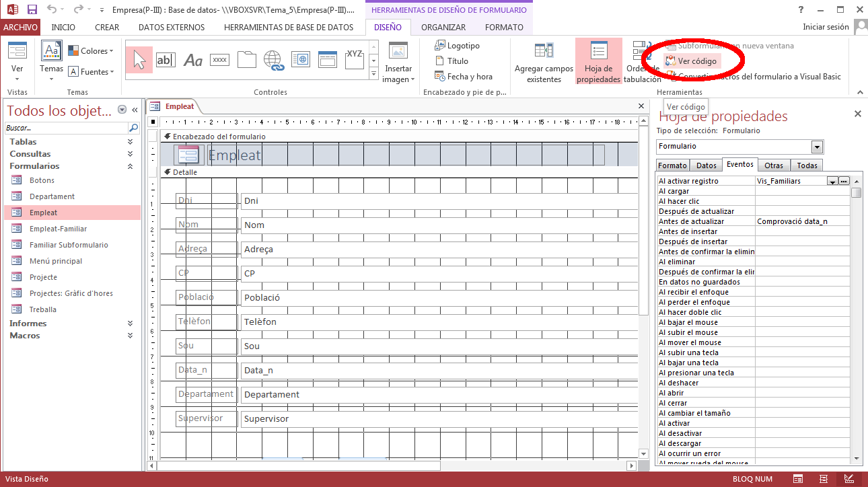Viewport: 868px width, 487px height.
Task: Choose the hyperlink globe control
Action: pyautogui.click(x=274, y=60)
